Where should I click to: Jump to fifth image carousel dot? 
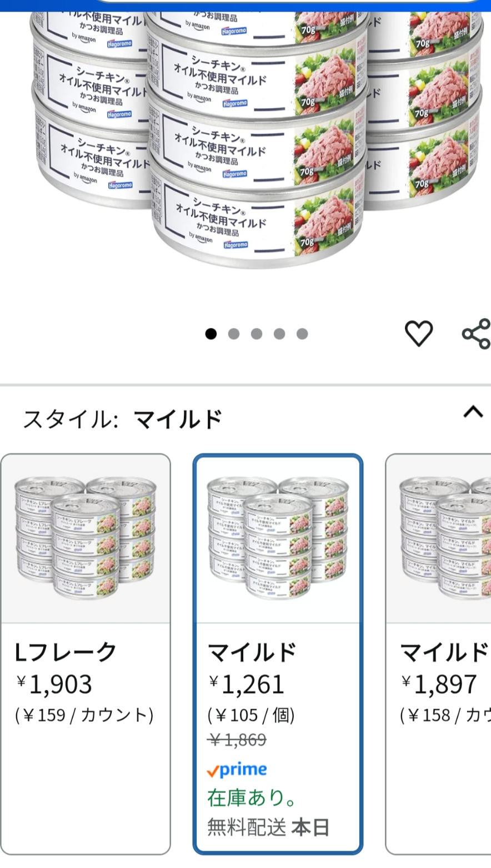click(x=302, y=334)
